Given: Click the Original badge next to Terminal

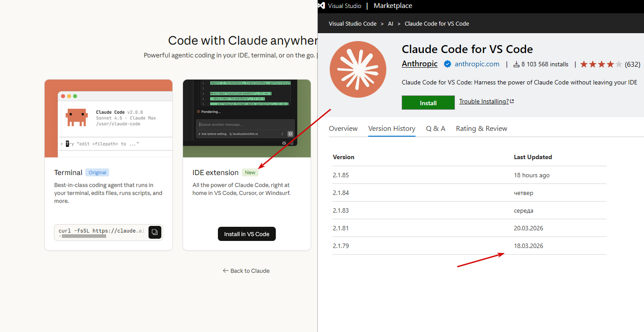Looking at the screenshot, I should (97, 172).
